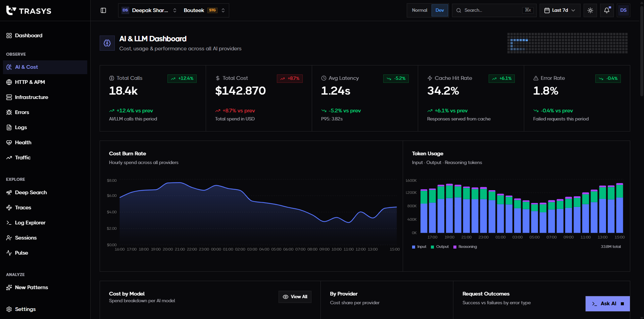Click the HTTP & APM globe icon
Viewport: 644px width, 319px height.
pos(9,82)
